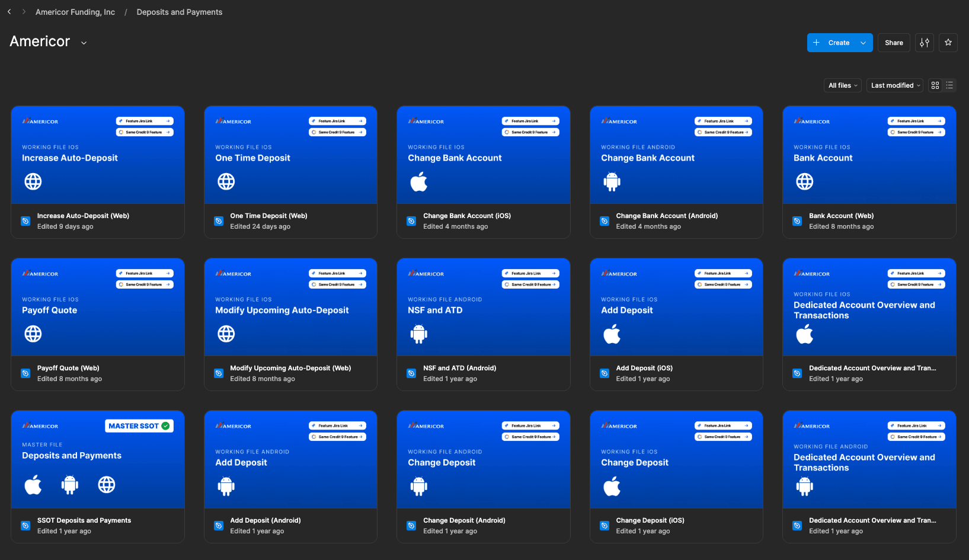The width and height of the screenshot is (969, 560).
Task: Select the Modify Upcoming Auto-Deposit (Web) file name
Action: click(x=290, y=368)
